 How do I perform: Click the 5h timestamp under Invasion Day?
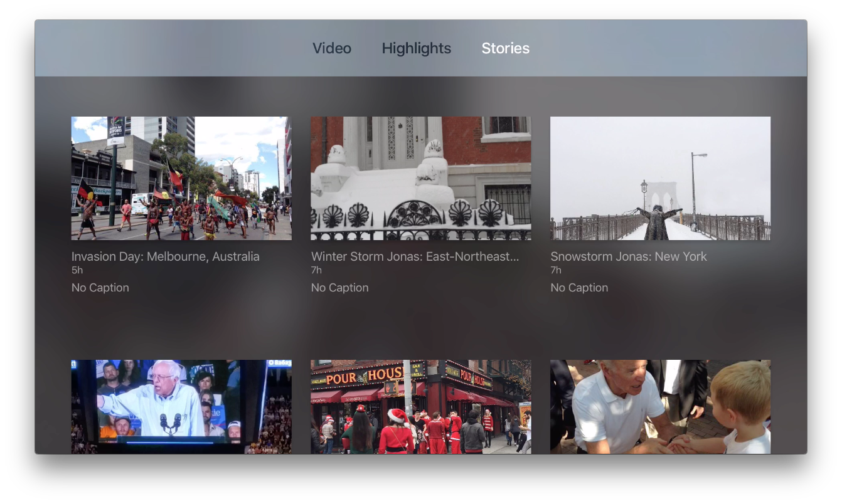click(x=77, y=270)
